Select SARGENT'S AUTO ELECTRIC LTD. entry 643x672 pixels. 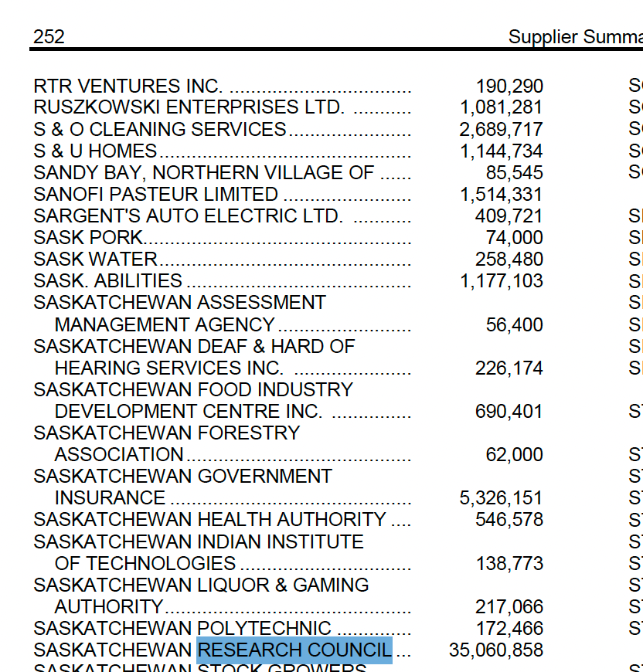[188, 216]
